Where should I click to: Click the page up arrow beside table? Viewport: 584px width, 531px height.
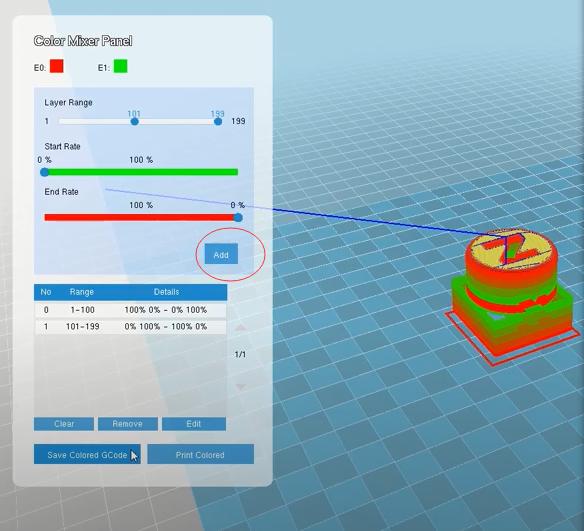(x=241, y=328)
